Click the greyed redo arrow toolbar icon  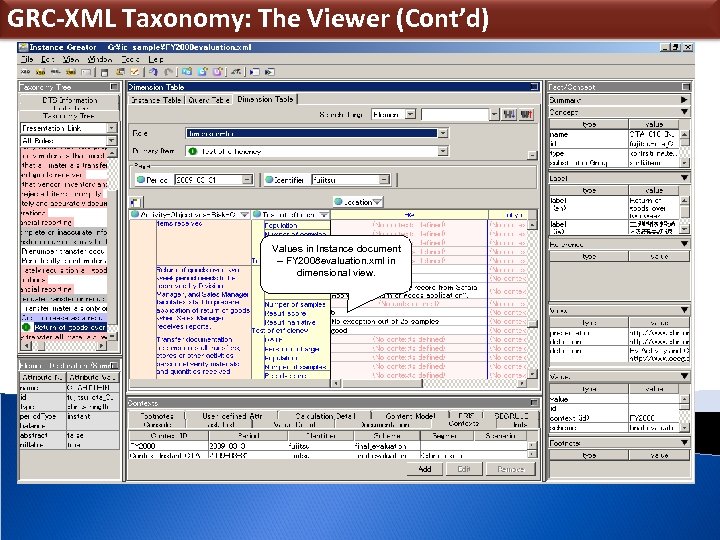(x=169, y=72)
